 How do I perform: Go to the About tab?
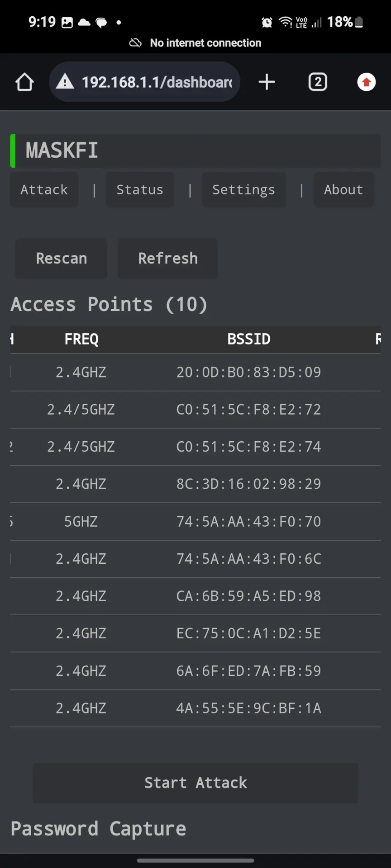point(344,189)
